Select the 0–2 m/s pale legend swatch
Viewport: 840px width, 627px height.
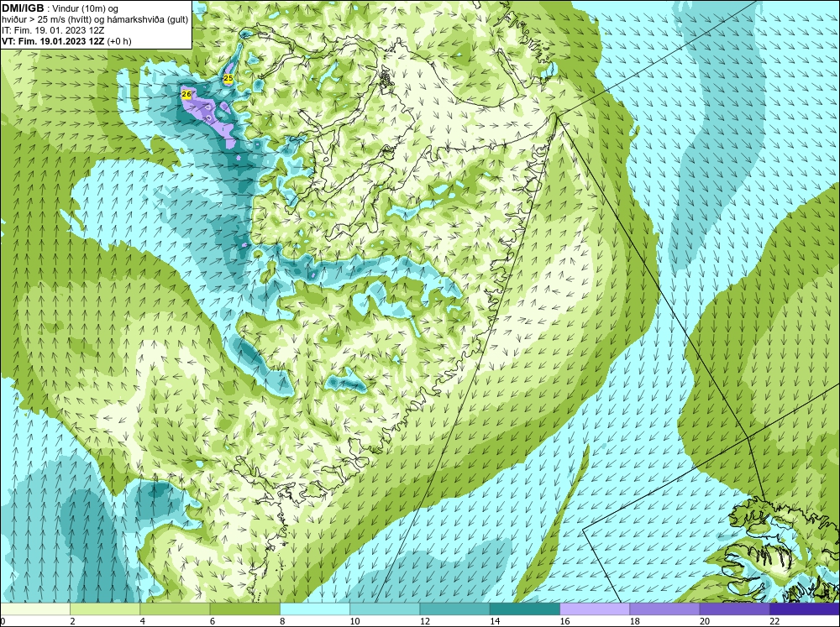coord(34,609)
